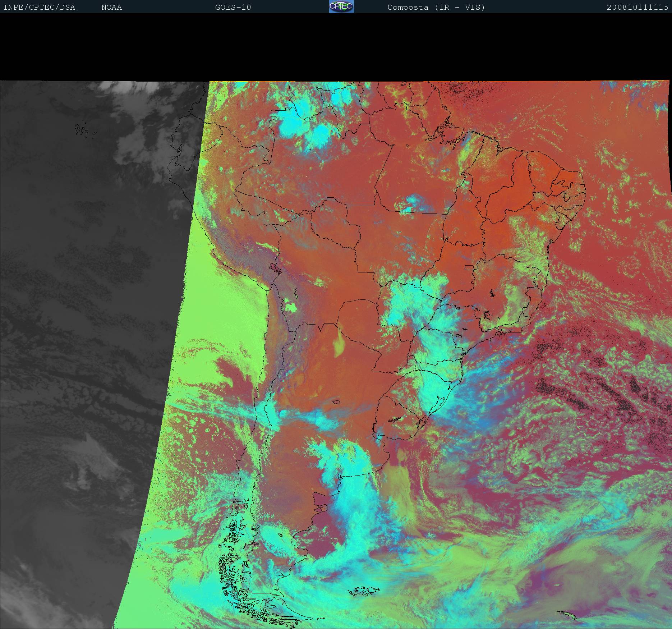
Task: Click the NOAA text in header
Action: coord(111,8)
